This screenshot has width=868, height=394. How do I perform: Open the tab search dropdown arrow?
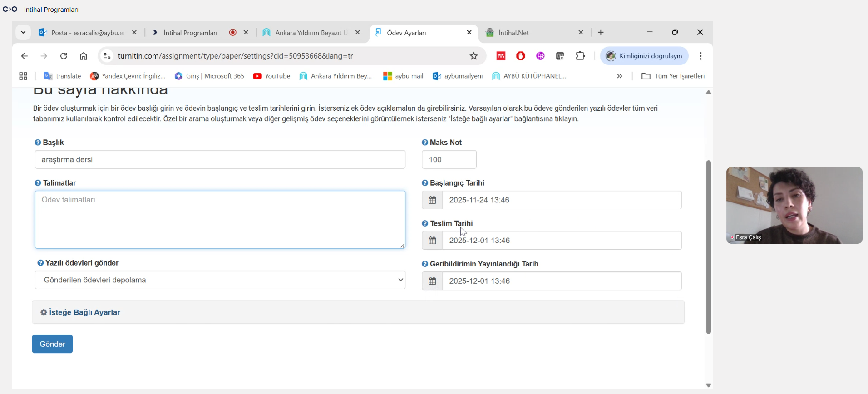23,33
